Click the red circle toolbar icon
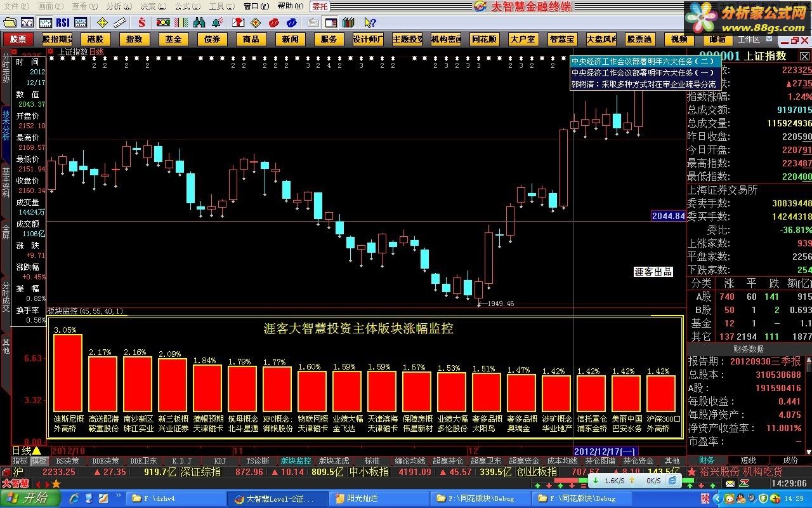Screen dimensions: 812x508 [274, 23]
